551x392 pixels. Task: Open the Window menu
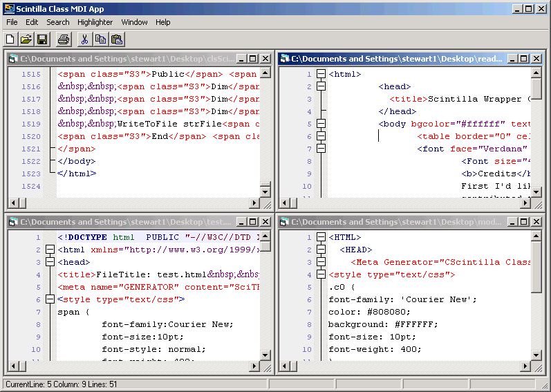(x=134, y=22)
